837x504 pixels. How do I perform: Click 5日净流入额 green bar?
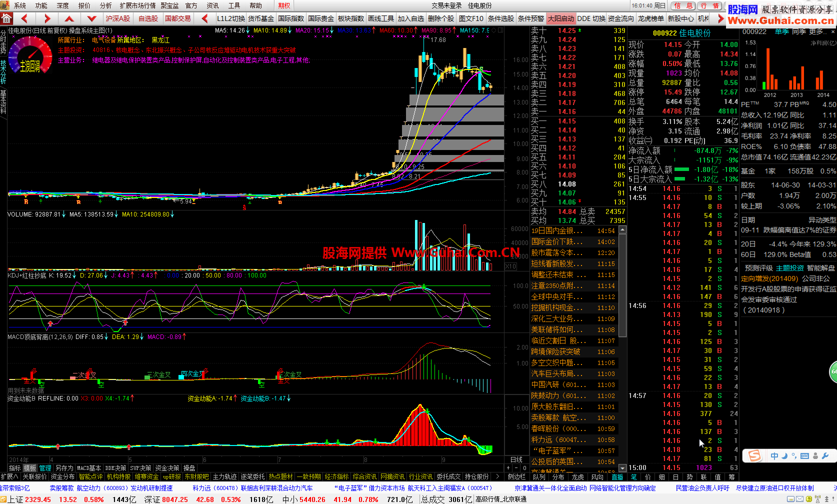(681, 169)
